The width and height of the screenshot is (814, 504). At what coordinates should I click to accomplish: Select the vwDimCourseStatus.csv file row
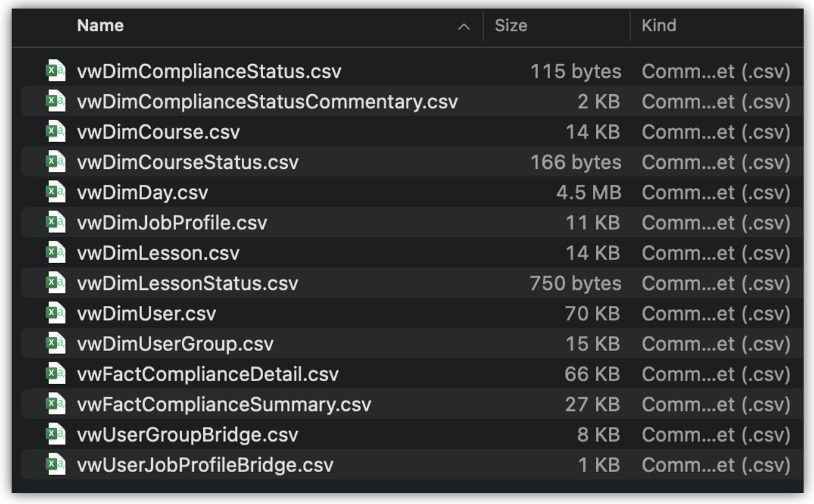pyautogui.click(x=187, y=162)
